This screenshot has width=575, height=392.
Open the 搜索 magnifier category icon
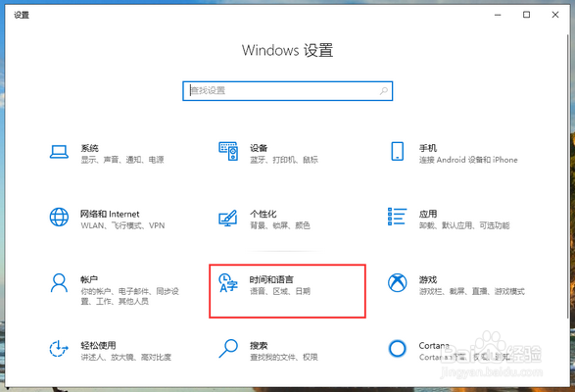(x=228, y=348)
